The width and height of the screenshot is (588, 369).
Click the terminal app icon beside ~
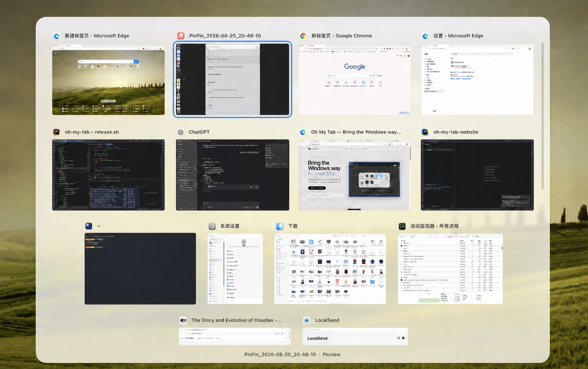tap(89, 226)
